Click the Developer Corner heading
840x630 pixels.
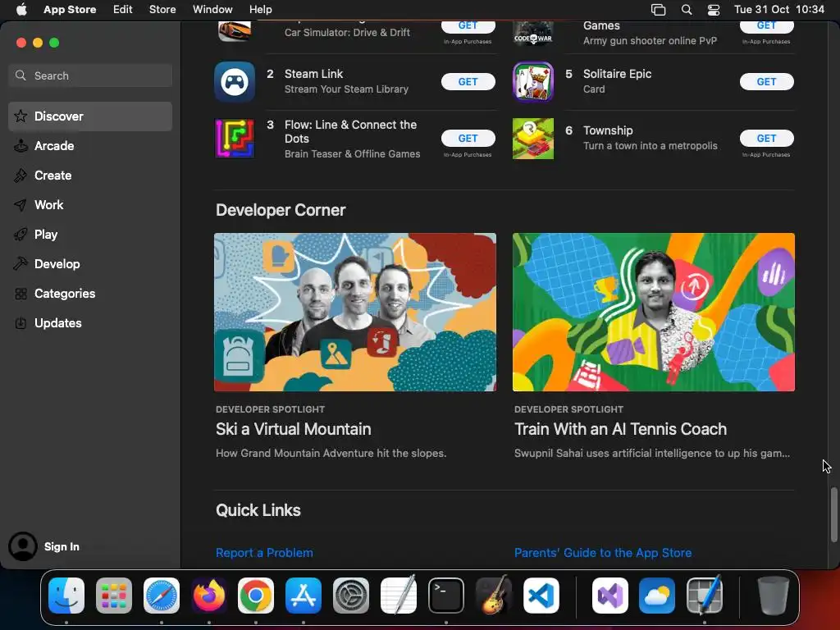(281, 210)
